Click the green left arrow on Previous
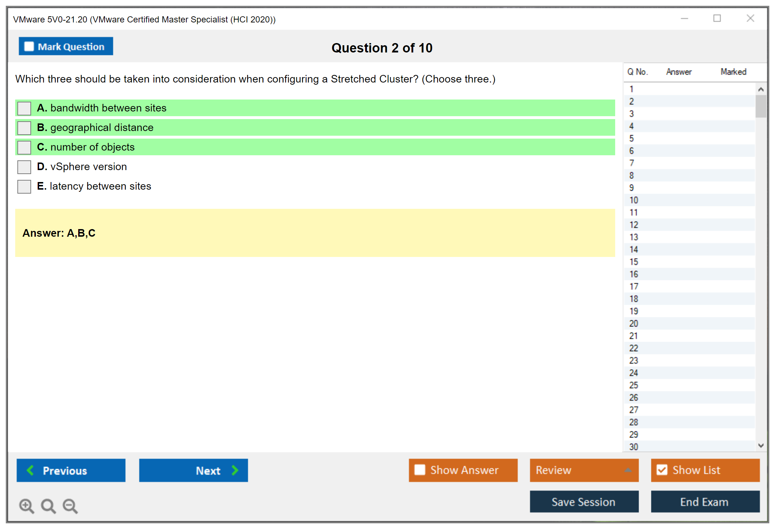This screenshot has height=532, width=778. (x=30, y=470)
